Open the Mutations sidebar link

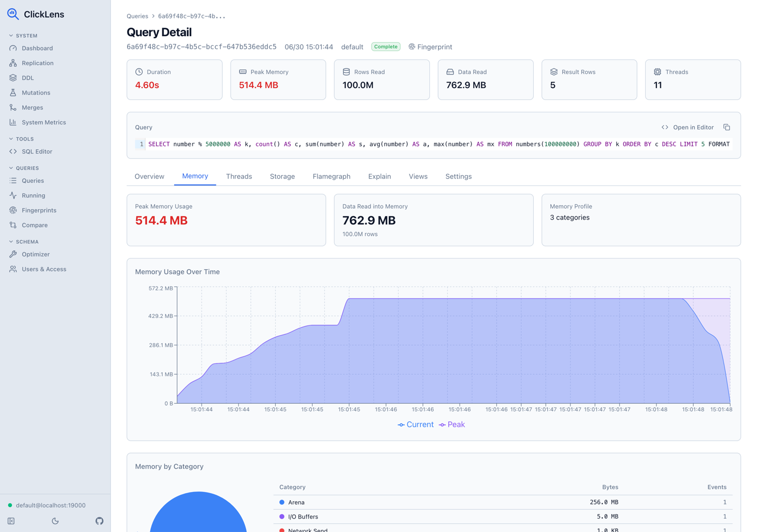(x=36, y=92)
